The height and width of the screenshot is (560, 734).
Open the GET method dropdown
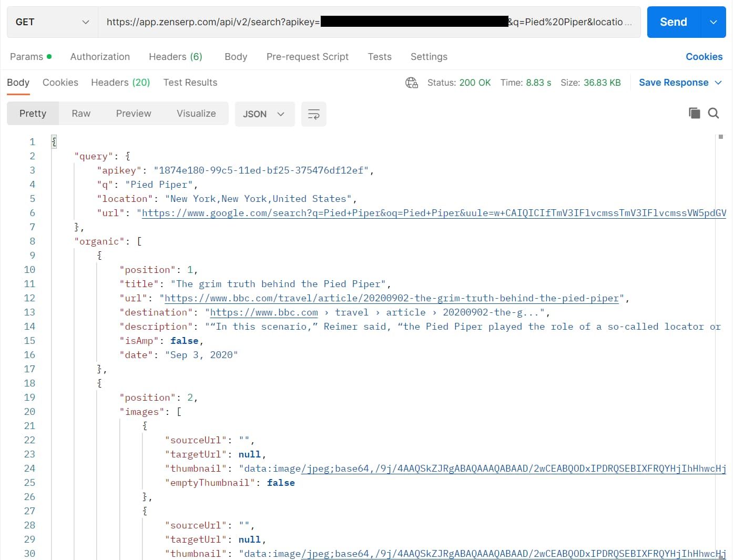coord(53,22)
